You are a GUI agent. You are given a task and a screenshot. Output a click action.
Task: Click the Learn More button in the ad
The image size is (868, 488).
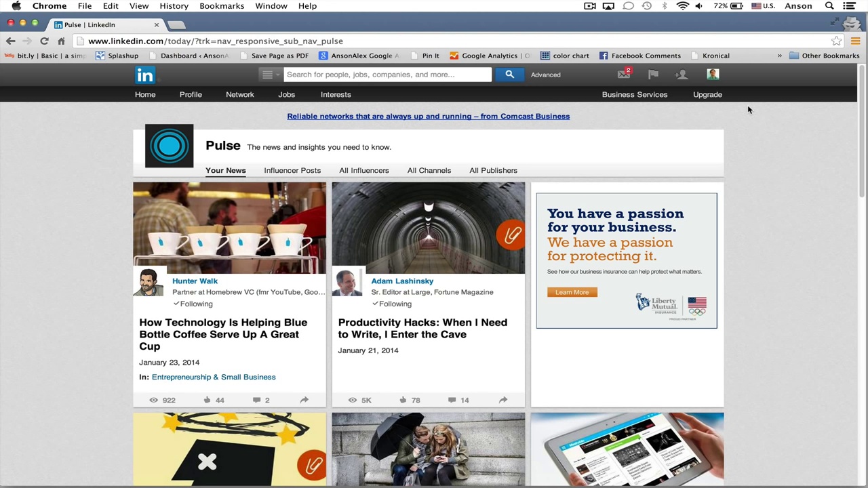point(572,292)
